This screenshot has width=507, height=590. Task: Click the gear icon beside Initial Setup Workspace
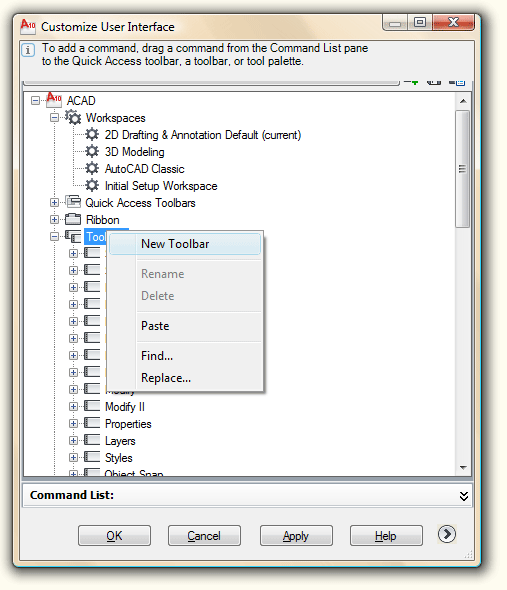[92, 185]
